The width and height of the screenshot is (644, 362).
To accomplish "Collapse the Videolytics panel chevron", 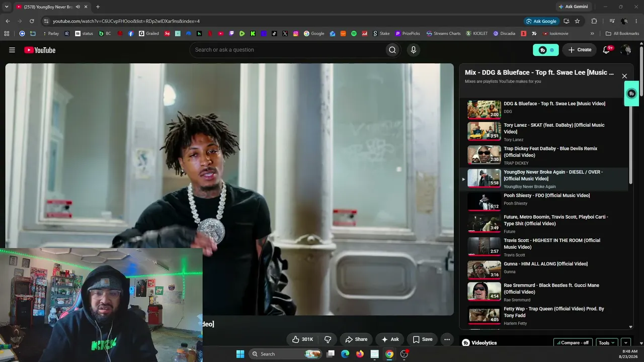I will [626, 343].
